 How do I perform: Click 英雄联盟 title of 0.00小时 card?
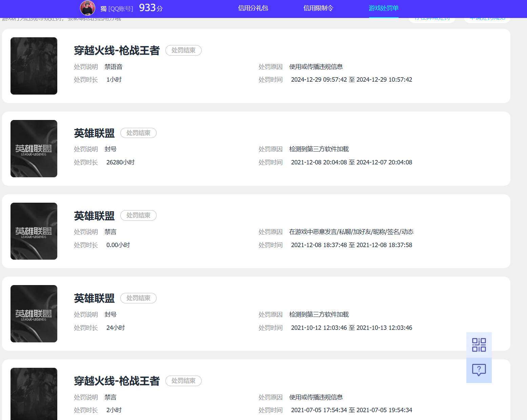[94, 216]
